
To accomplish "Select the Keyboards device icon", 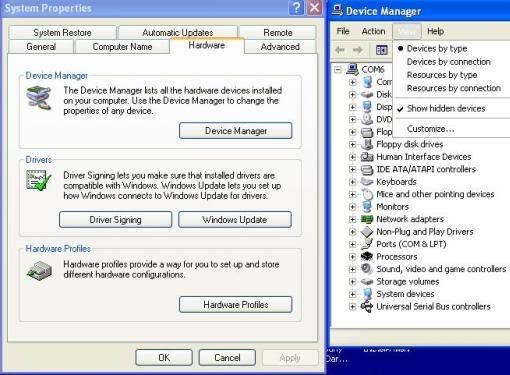I will (x=367, y=182).
